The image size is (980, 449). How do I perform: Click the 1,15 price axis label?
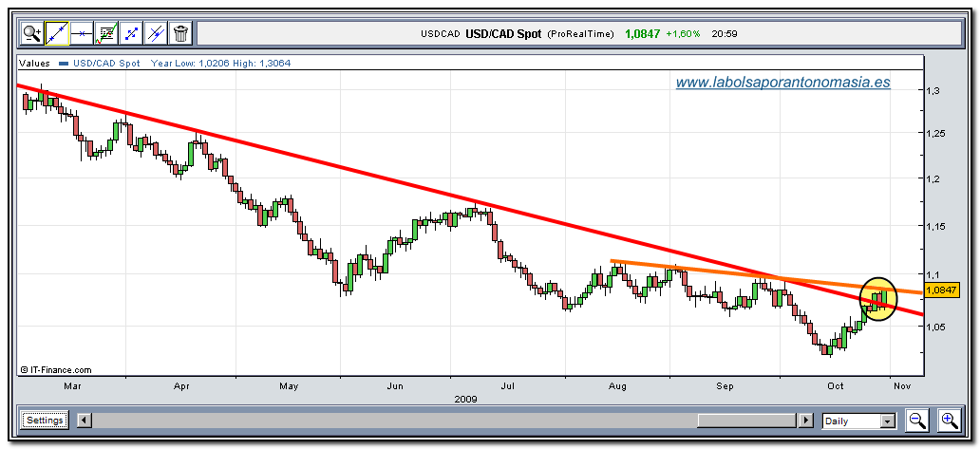pos(934,226)
